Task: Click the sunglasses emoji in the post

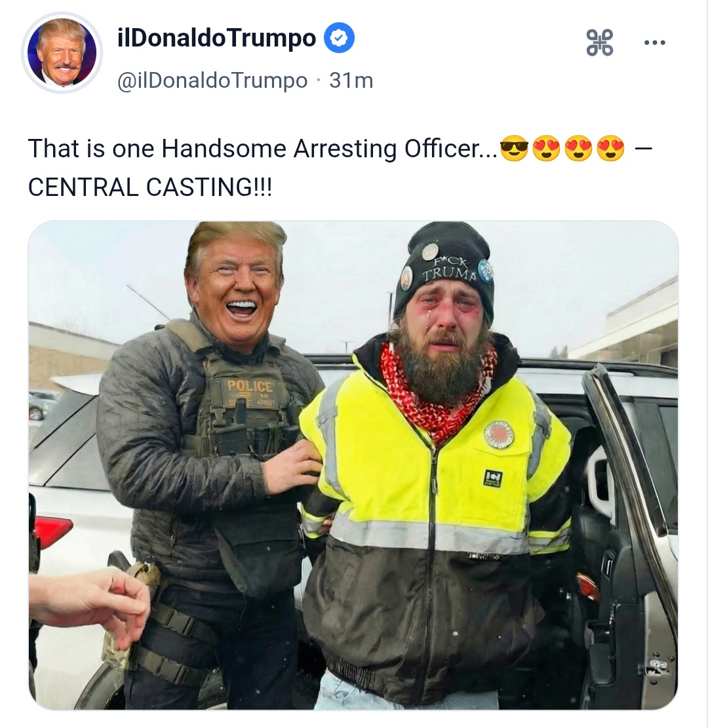Action: click(x=514, y=149)
